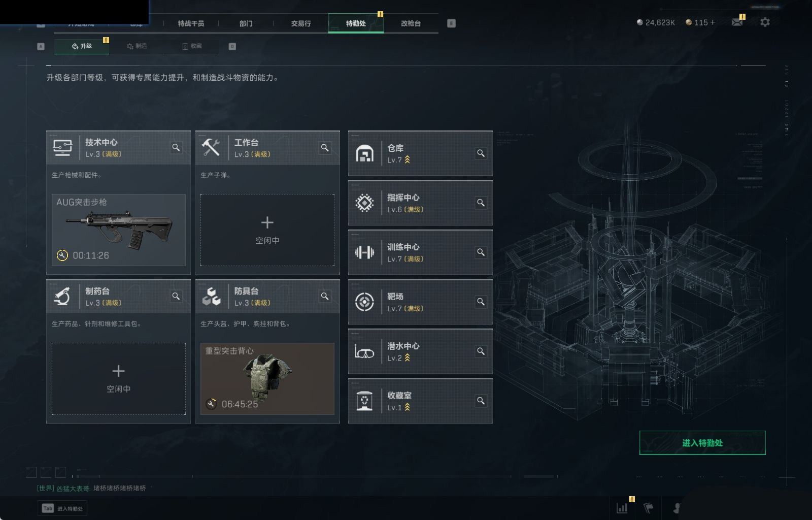Open the settings gear icon
Viewport: 812px width, 520px height.
point(765,22)
